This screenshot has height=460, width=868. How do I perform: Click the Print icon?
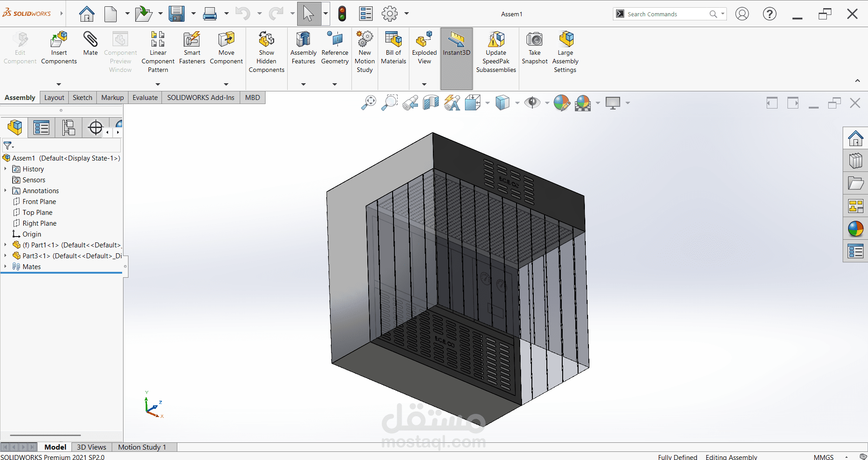pos(210,14)
